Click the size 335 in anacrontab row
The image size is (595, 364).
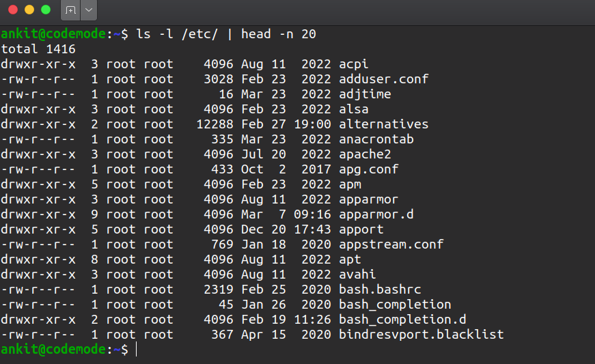point(223,139)
